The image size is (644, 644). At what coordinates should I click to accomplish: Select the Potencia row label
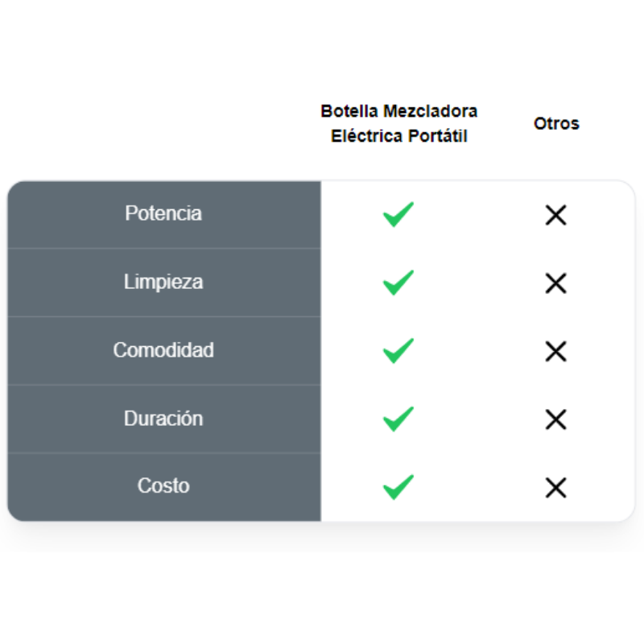(163, 213)
